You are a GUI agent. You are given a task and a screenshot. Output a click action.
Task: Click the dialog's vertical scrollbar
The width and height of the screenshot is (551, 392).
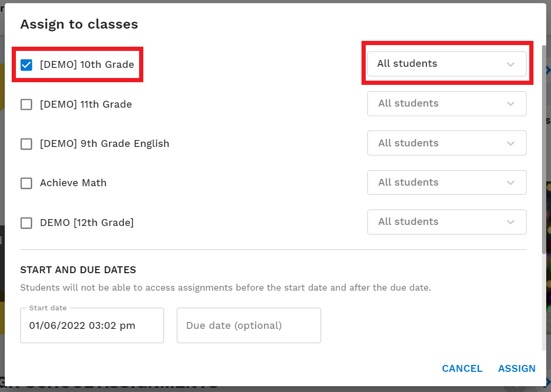tap(544, 149)
